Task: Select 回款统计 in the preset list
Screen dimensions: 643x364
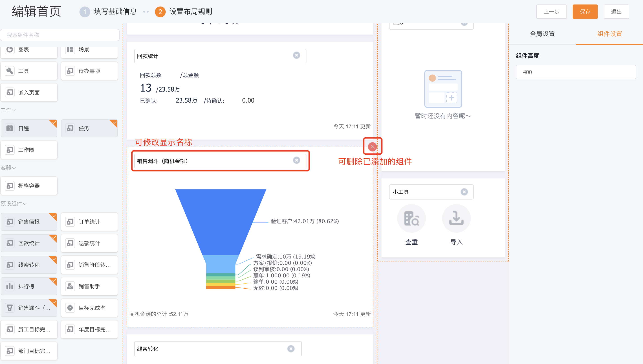Action: click(29, 243)
